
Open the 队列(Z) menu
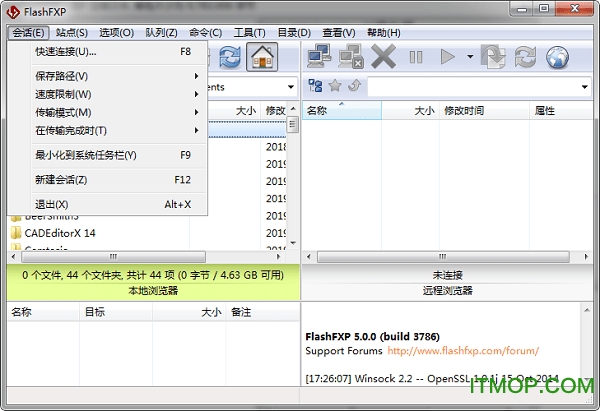[161, 33]
